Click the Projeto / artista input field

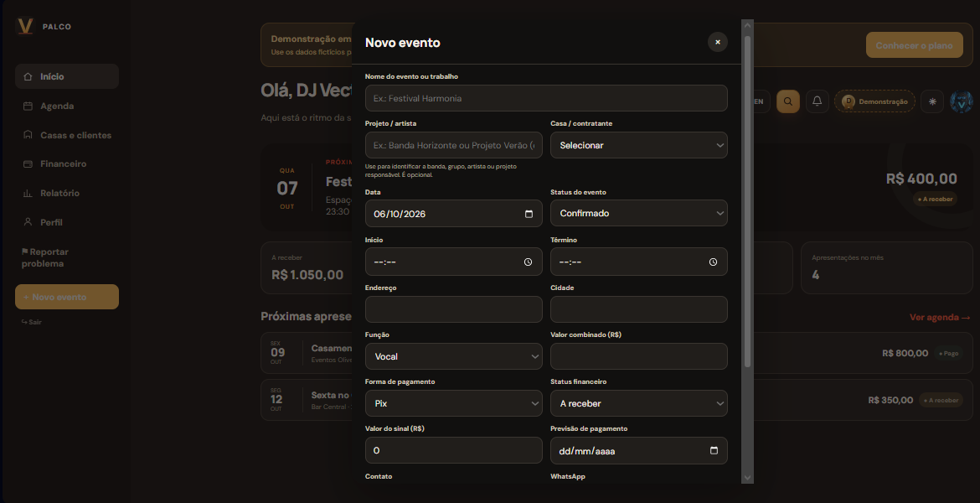point(454,145)
